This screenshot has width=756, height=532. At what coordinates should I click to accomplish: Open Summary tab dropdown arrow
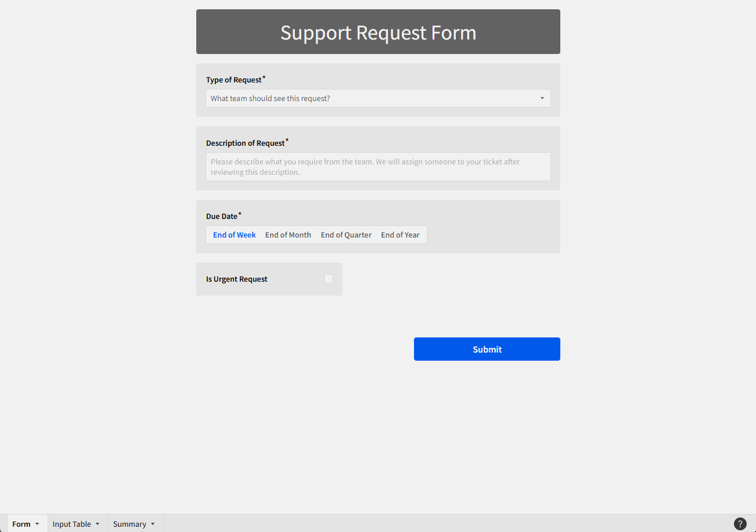click(x=153, y=524)
